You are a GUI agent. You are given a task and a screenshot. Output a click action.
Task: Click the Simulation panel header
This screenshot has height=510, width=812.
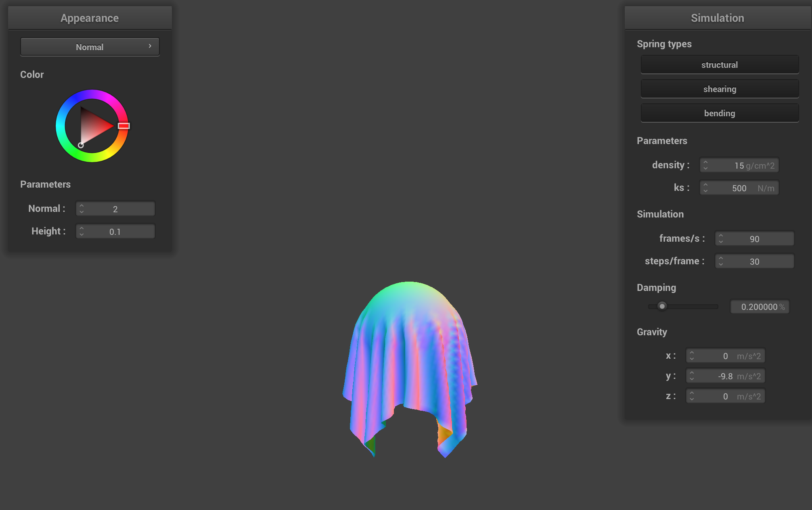coord(717,18)
